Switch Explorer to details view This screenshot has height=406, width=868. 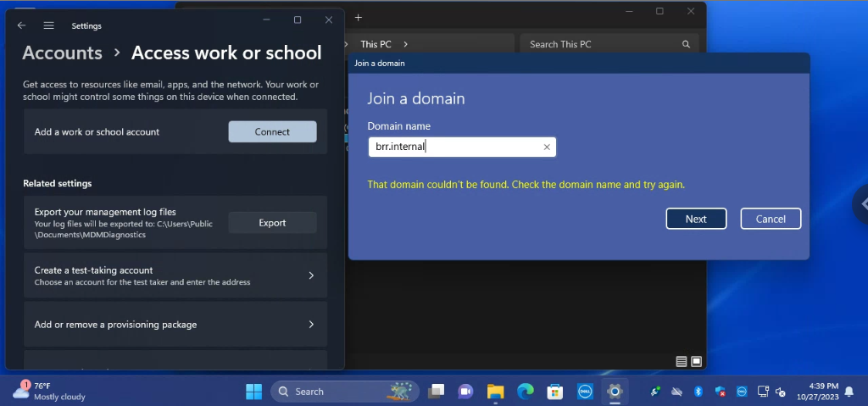[x=682, y=362]
